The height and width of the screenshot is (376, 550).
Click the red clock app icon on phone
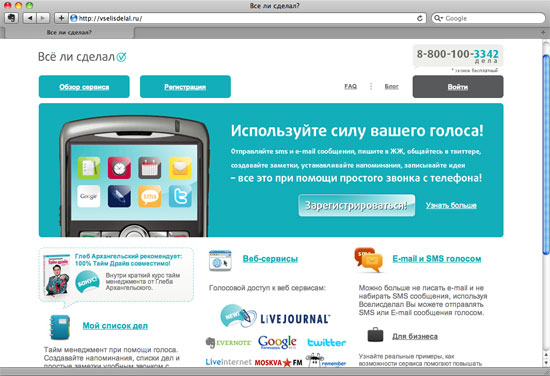point(119,168)
